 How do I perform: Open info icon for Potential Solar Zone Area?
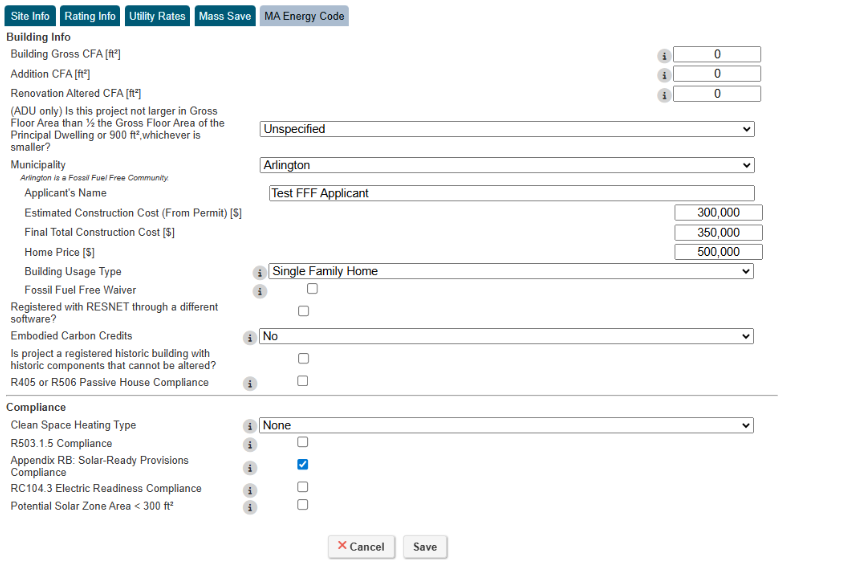249,508
